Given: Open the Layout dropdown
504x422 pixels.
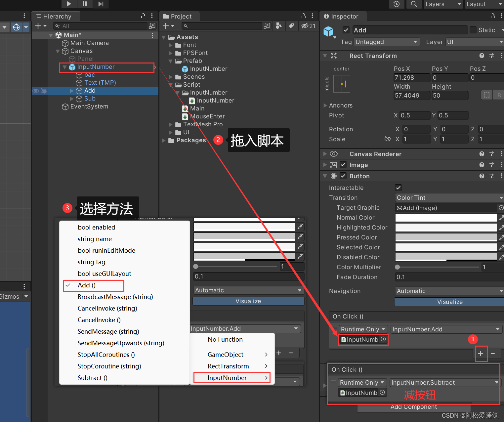Looking at the screenshot, I should click(x=484, y=4).
